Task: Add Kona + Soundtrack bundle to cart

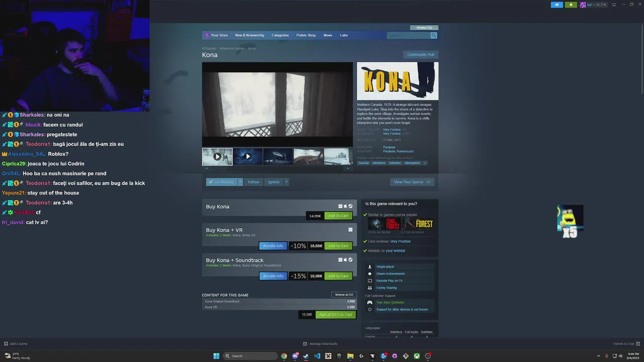Action: [x=338, y=276]
